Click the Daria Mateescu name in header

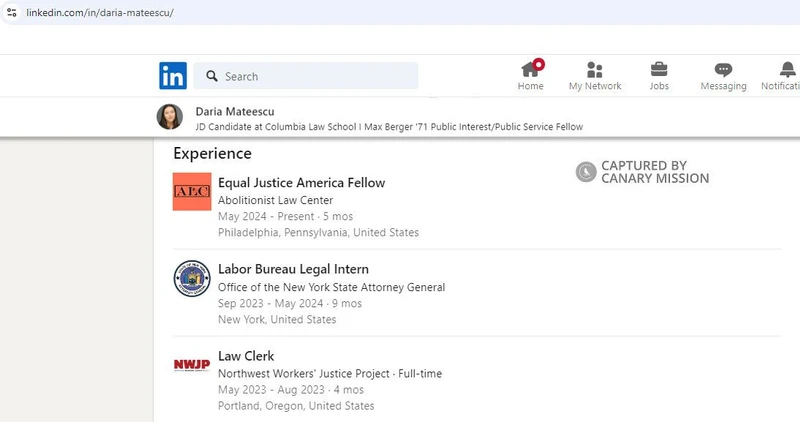(234, 111)
